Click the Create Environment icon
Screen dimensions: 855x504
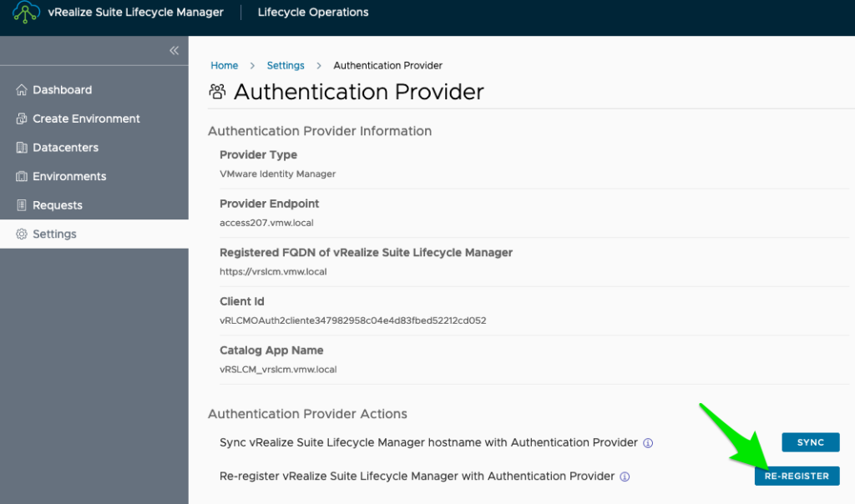pos(21,118)
